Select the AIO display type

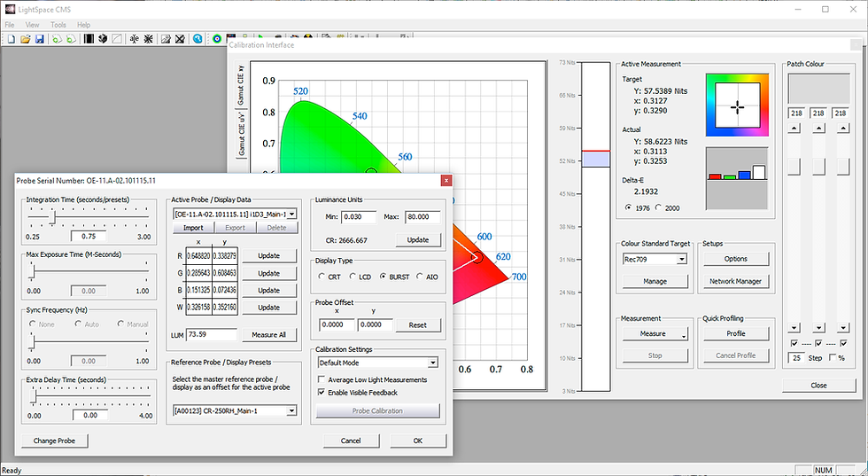(x=420, y=277)
